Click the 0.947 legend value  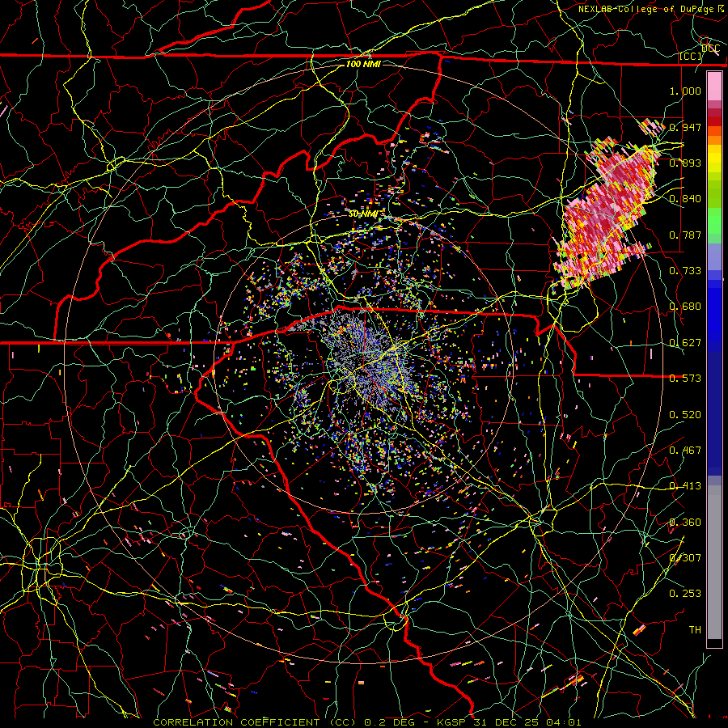(x=685, y=127)
